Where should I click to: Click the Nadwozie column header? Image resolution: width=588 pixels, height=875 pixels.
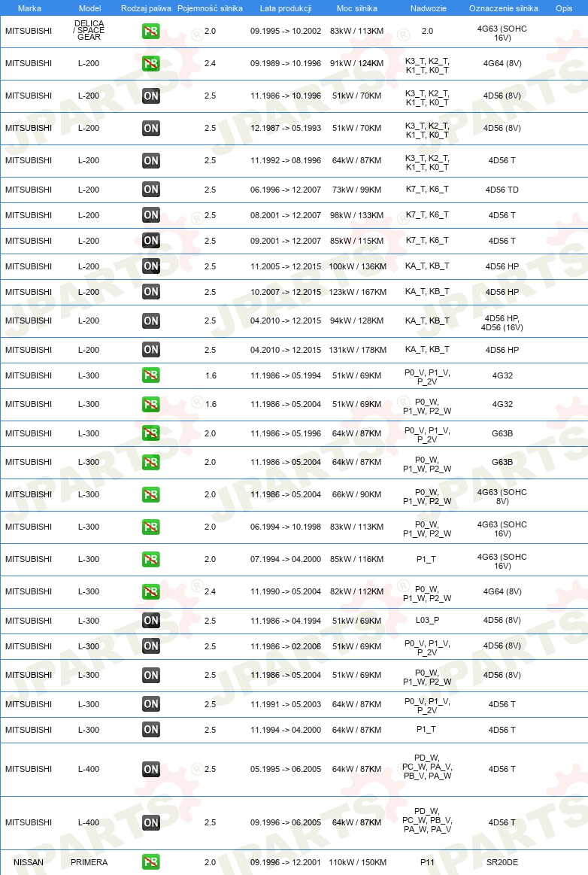click(x=429, y=8)
